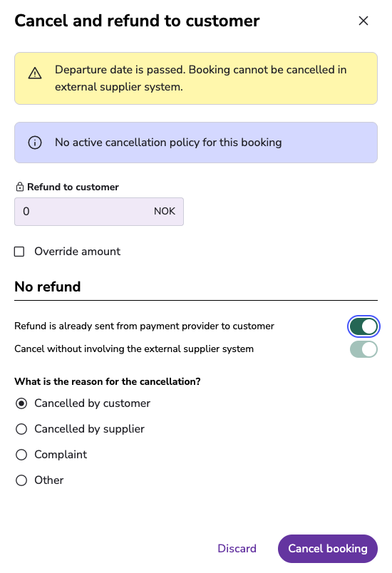Screen dimensions: 392x573
Task: Toggle refund already sent from payment provider
Action: (x=363, y=326)
